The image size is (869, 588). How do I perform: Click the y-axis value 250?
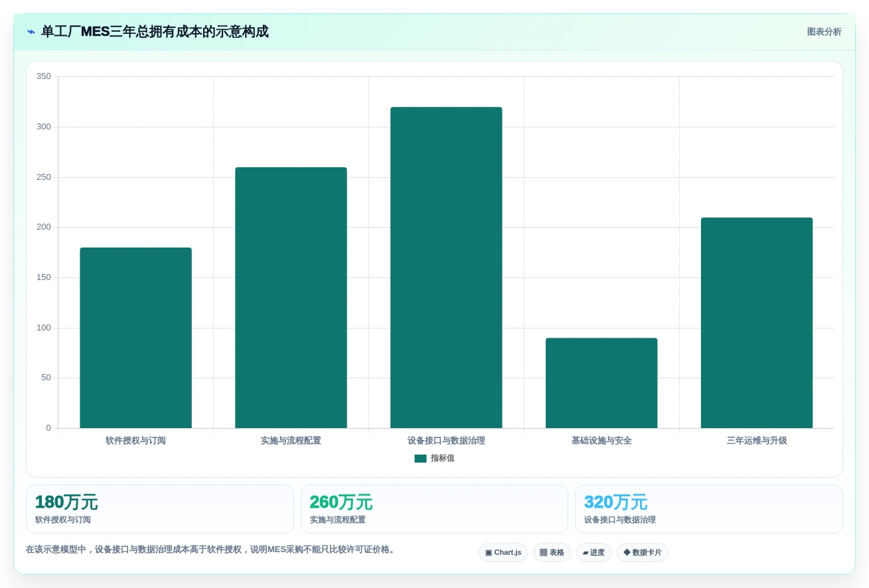pyautogui.click(x=44, y=177)
